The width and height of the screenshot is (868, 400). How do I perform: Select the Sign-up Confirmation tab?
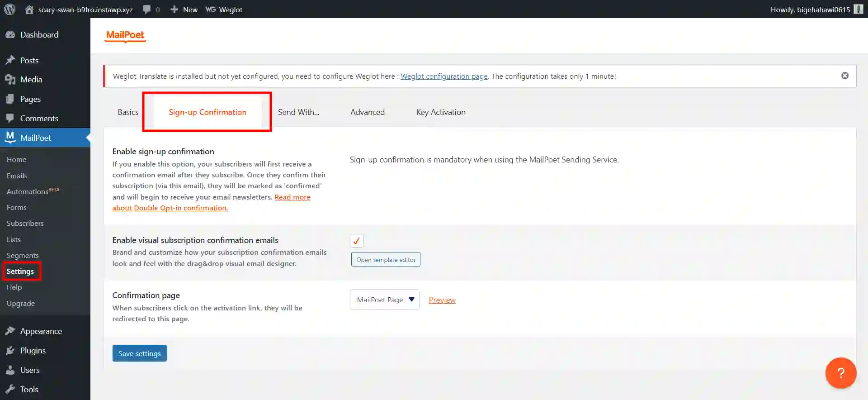208,112
